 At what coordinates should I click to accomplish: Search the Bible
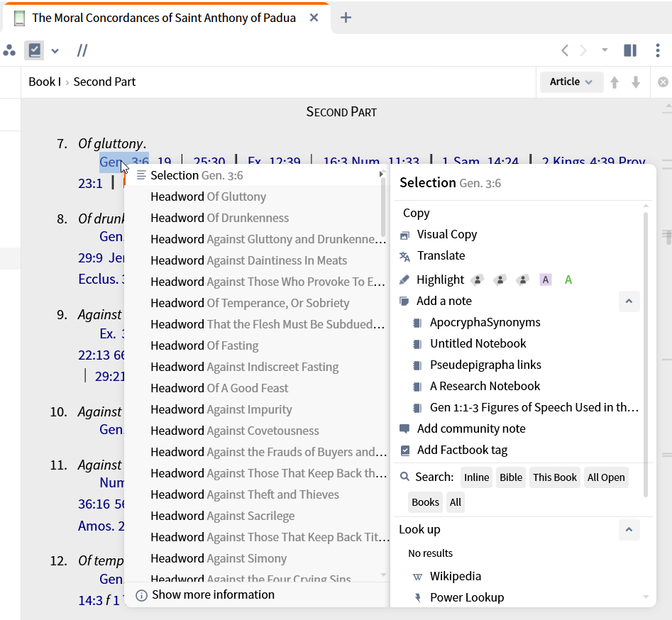(x=511, y=477)
